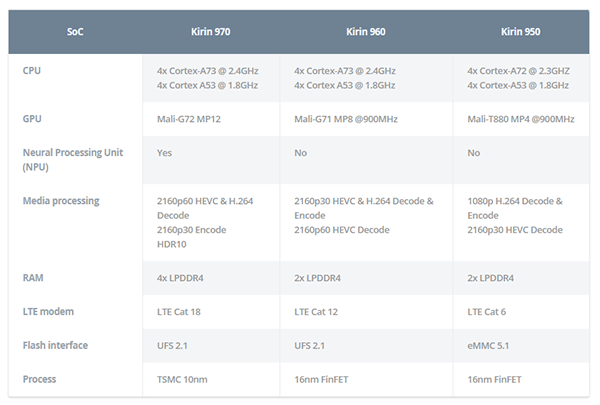Image resolution: width=600 pixels, height=405 pixels.
Task: Click the Flash interface row label
Action: click(x=55, y=345)
